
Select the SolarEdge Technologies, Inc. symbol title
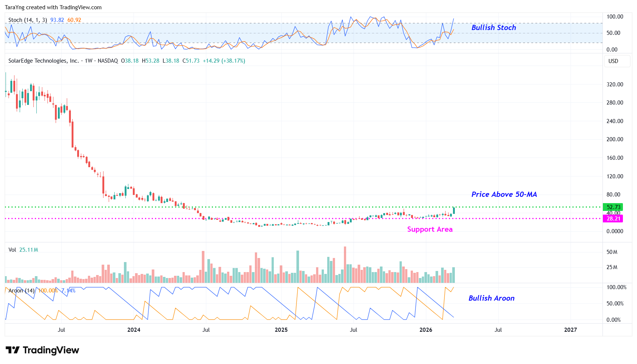point(43,61)
